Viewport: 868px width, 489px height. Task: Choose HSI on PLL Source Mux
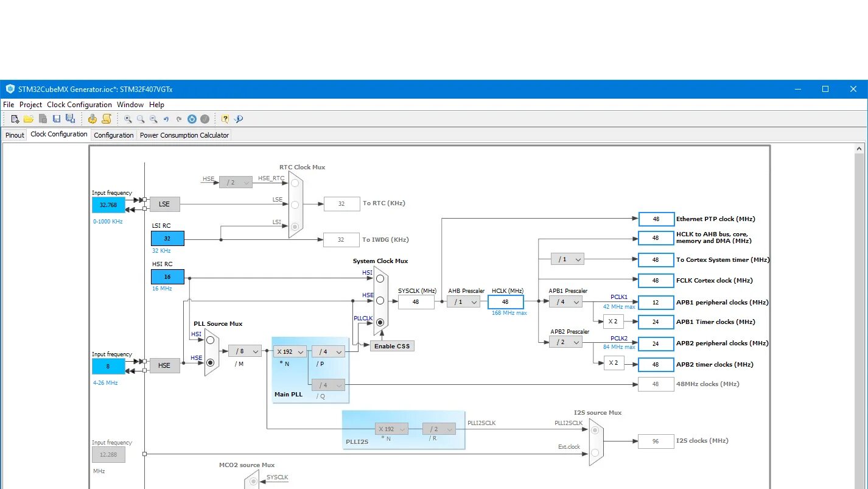point(211,340)
